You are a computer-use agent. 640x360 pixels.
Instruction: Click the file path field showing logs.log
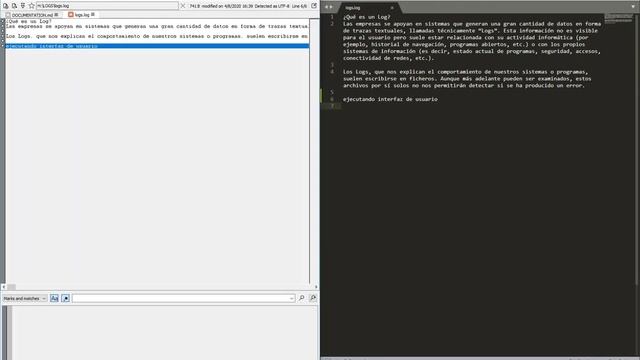107,6
